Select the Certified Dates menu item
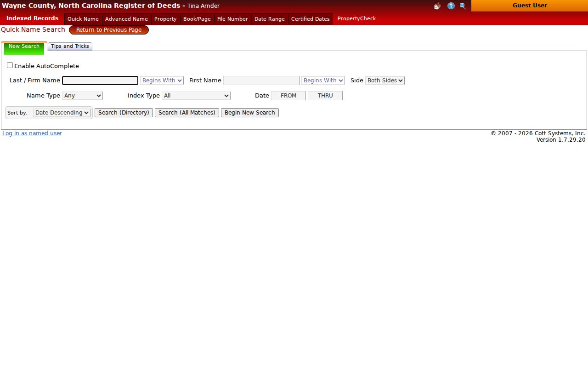This screenshot has height=368, width=588. pyautogui.click(x=311, y=19)
